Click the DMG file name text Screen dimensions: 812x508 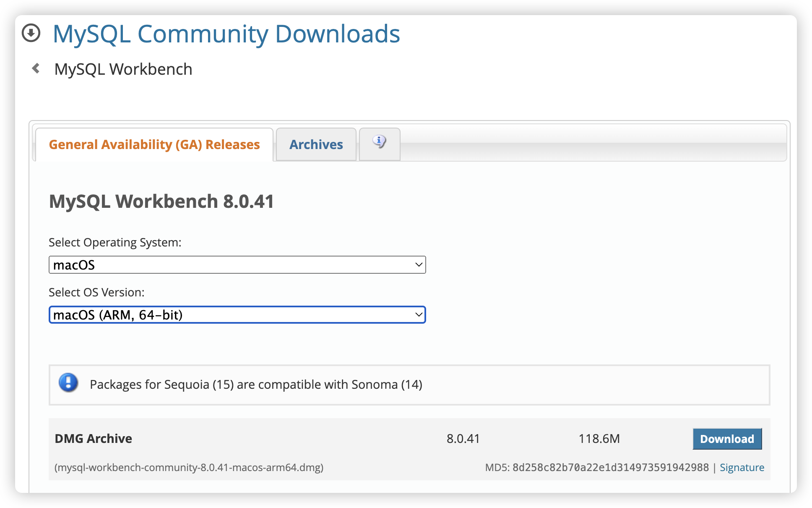189,467
